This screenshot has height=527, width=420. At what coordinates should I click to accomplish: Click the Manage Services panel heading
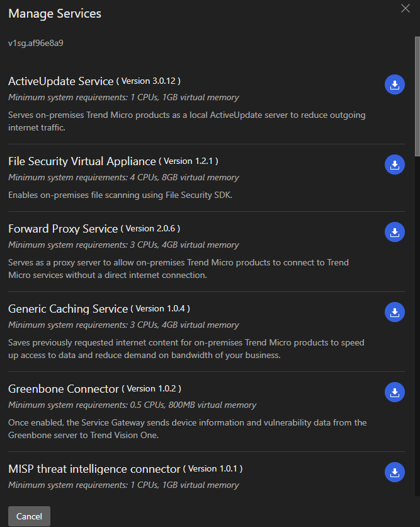pos(55,13)
